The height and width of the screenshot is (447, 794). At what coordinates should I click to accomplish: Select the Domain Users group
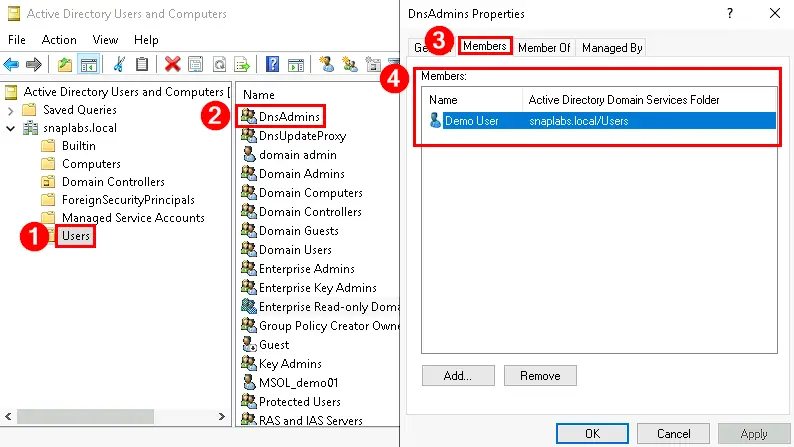(295, 250)
